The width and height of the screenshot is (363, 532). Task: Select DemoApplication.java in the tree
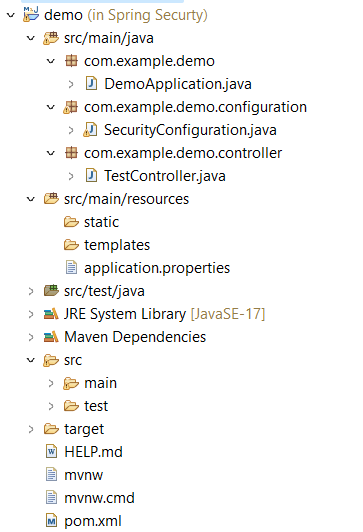[178, 84]
